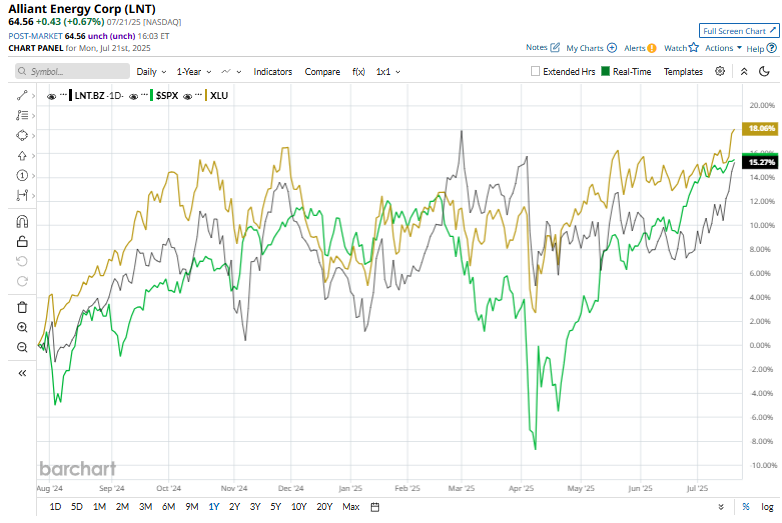The image size is (782, 523).
Task: Select the 3M time range
Action: (145, 507)
